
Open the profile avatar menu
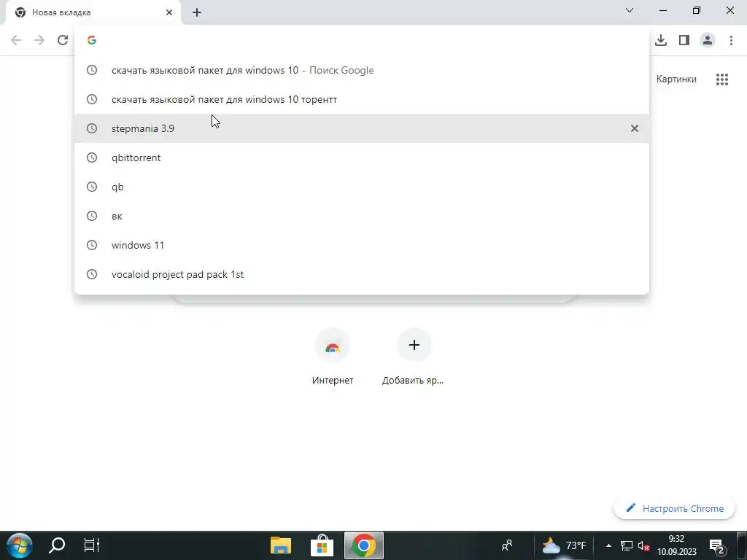[x=708, y=40]
